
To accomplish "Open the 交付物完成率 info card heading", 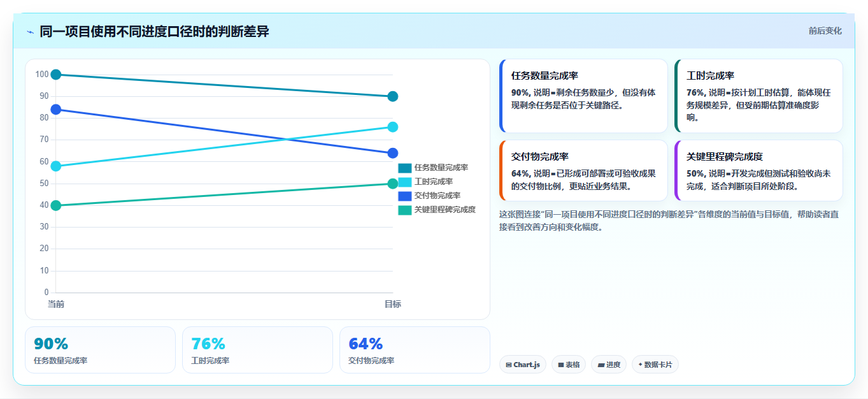I will (x=540, y=157).
